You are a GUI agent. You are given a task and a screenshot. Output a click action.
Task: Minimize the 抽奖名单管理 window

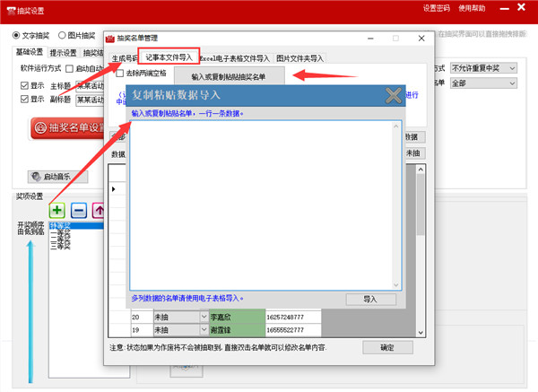point(370,39)
